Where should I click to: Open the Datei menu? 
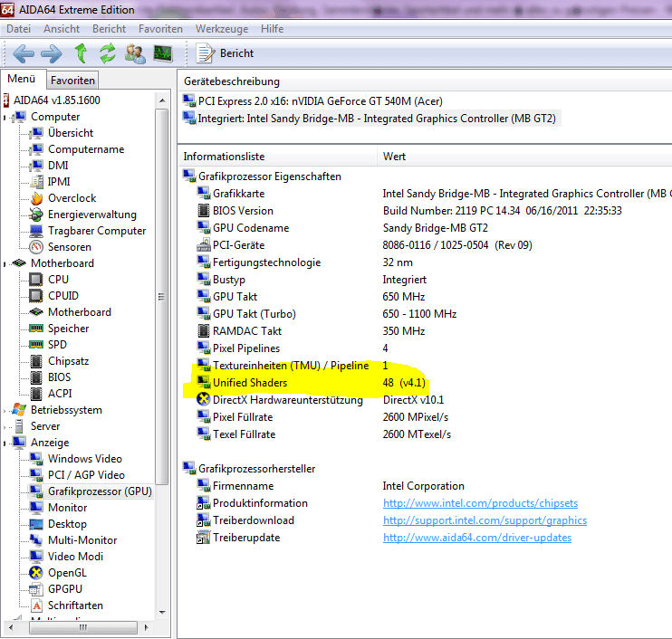point(18,29)
